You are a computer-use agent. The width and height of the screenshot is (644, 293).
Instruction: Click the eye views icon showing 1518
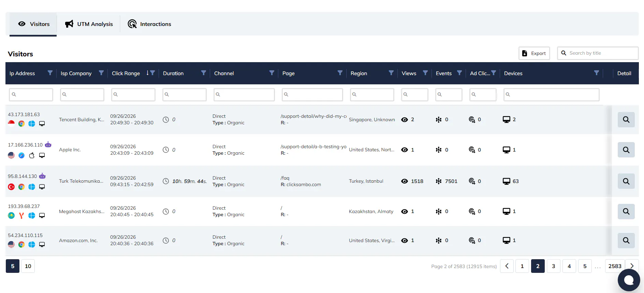coord(405,181)
